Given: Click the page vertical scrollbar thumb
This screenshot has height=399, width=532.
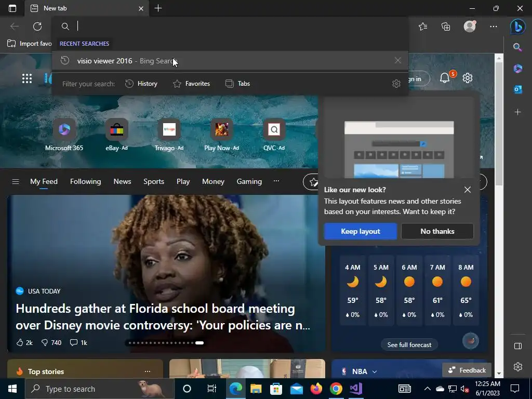Looking at the screenshot, I should 499,124.
